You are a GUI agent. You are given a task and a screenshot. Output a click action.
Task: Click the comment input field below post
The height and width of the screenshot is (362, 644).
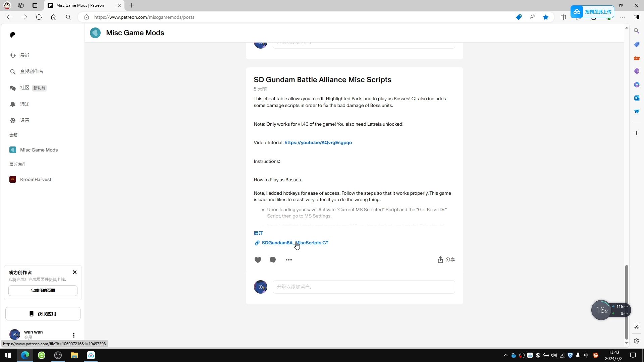point(364,287)
